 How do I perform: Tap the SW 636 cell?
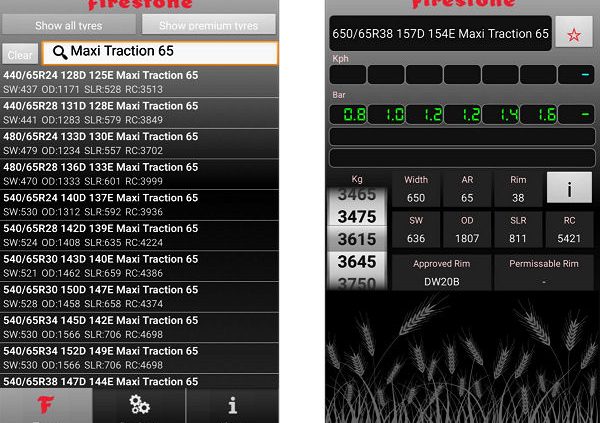click(x=416, y=230)
